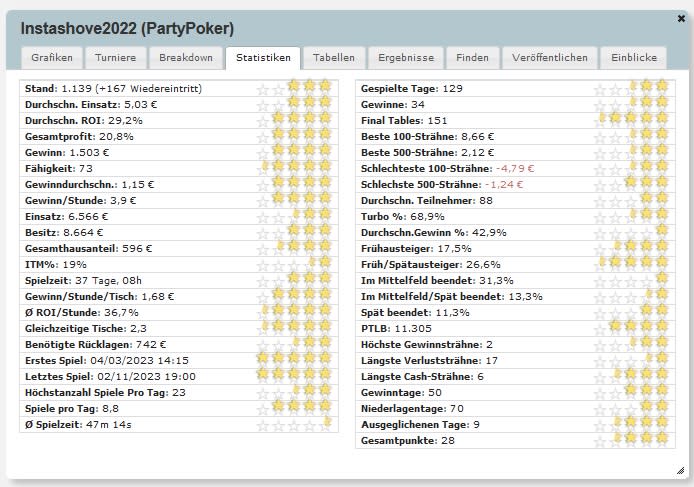Select Längste Cash-Strähne: 6 text
The width and height of the screenshot is (694, 487).
[422, 376]
